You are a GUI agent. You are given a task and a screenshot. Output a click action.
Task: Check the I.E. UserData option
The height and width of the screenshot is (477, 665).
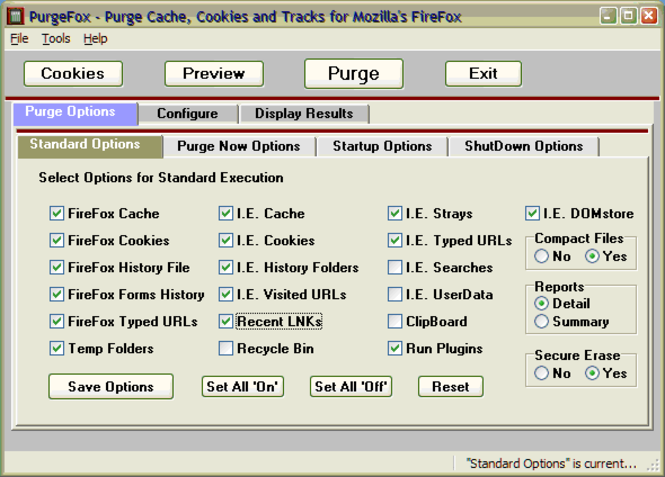click(x=395, y=294)
